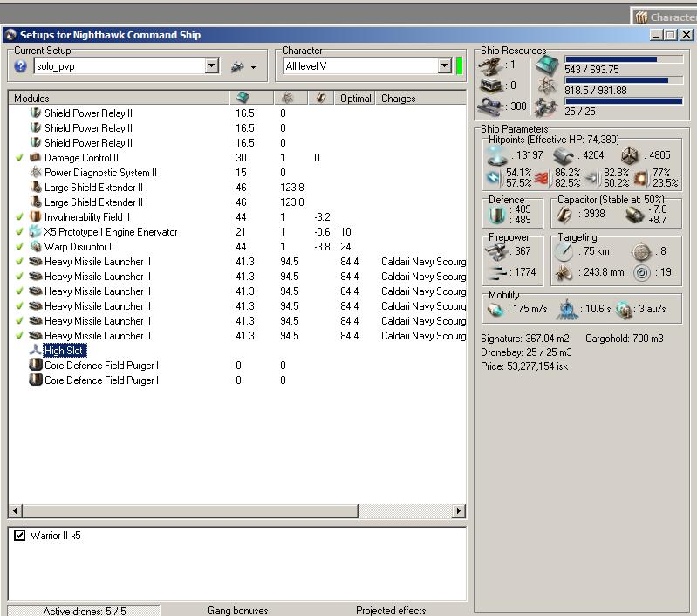Toggle the Damage Control II active checkmark

click(19, 157)
